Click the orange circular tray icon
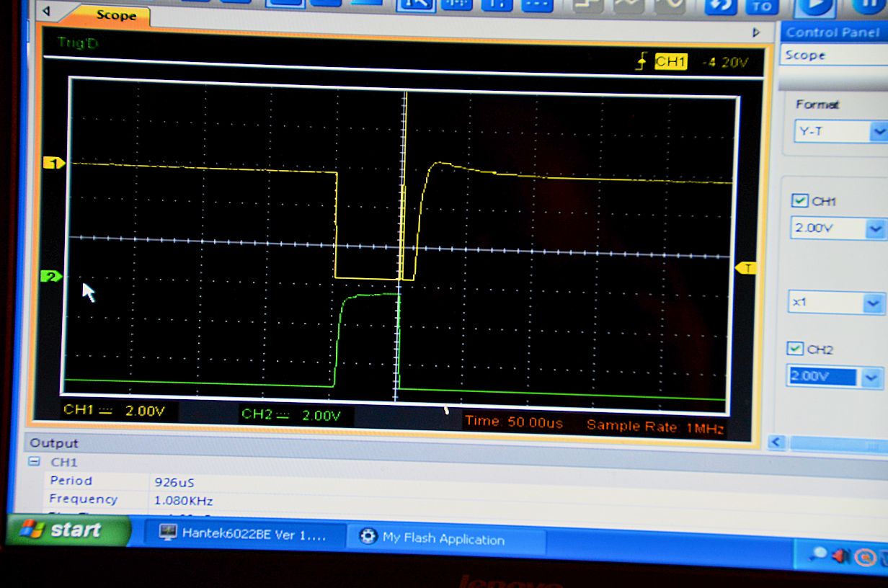 click(x=865, y=556)
